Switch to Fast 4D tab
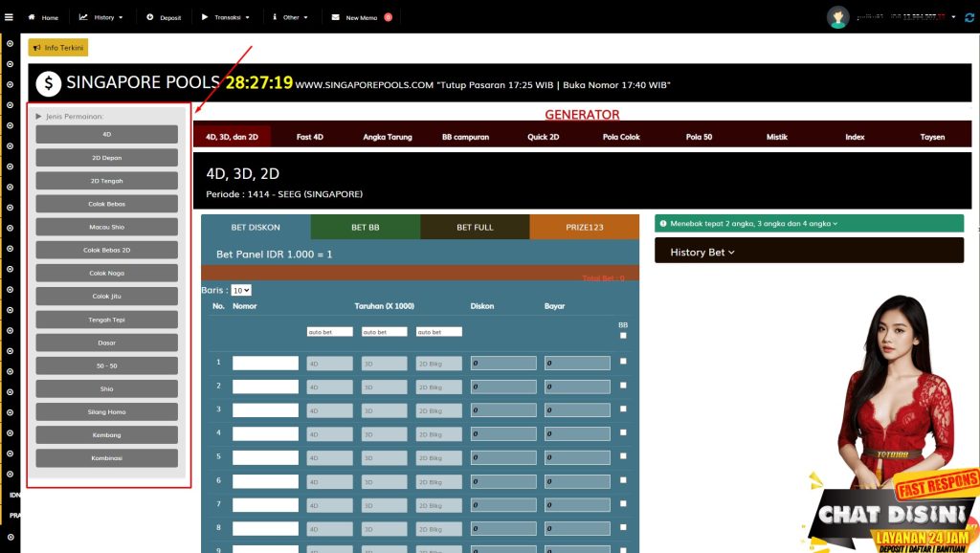The height and width of the screenshot is (553, 980). click(x=310, y=137)
